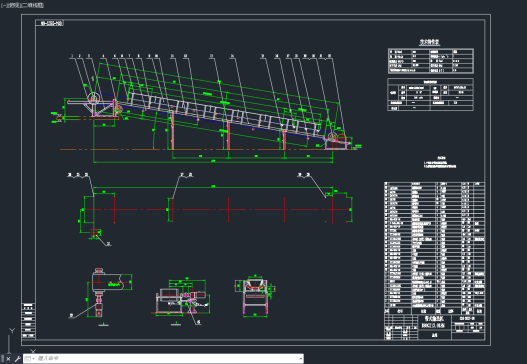Close the command line with its X icon
This screenshot has width=527, height=364.
click(8, 359)
